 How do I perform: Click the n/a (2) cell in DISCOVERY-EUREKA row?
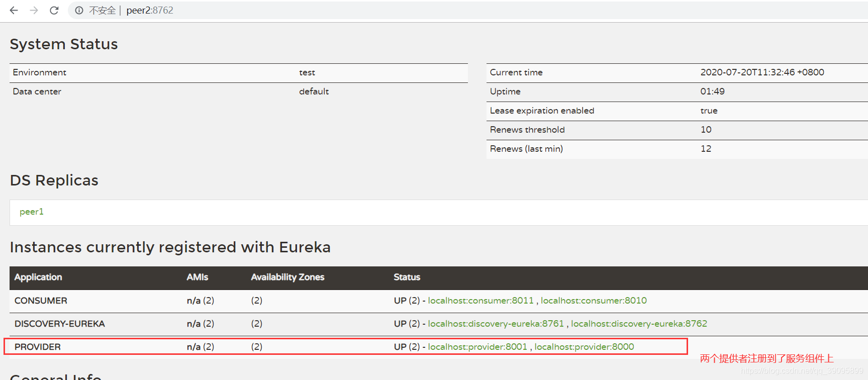point(201,324)
